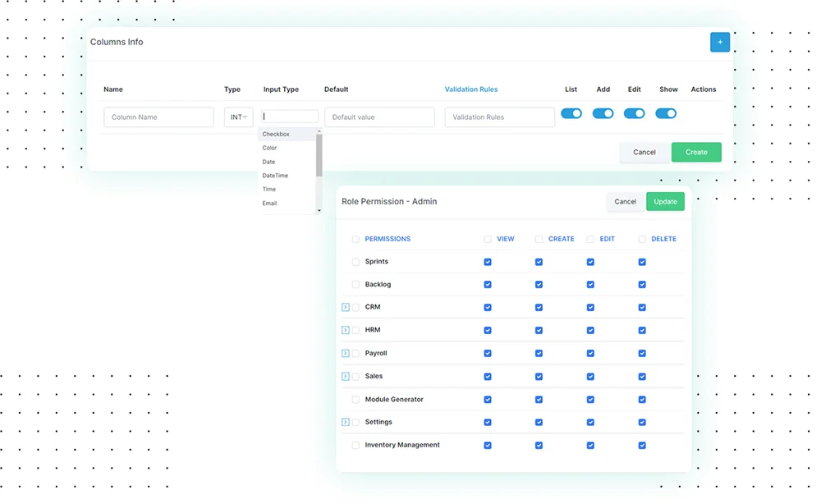Screen dimensions: 821x504
Task: Expand the Sales permissions row
Action: tap(346, 376)
